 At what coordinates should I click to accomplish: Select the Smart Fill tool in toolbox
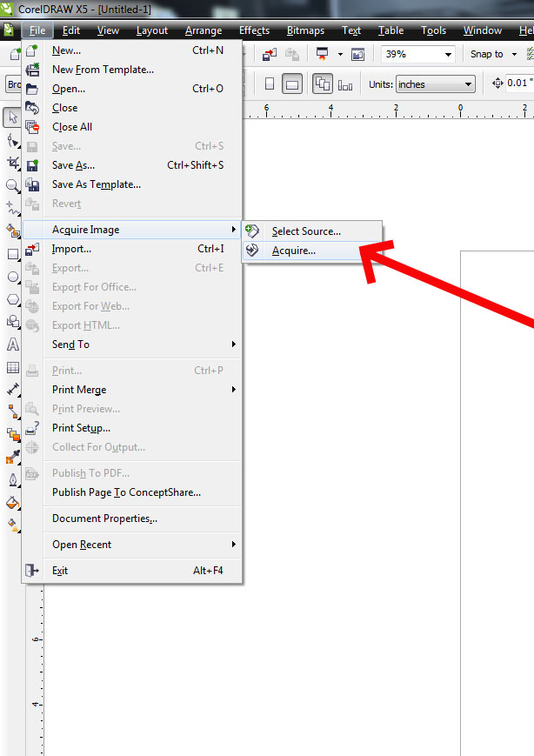tap(12, 231)
